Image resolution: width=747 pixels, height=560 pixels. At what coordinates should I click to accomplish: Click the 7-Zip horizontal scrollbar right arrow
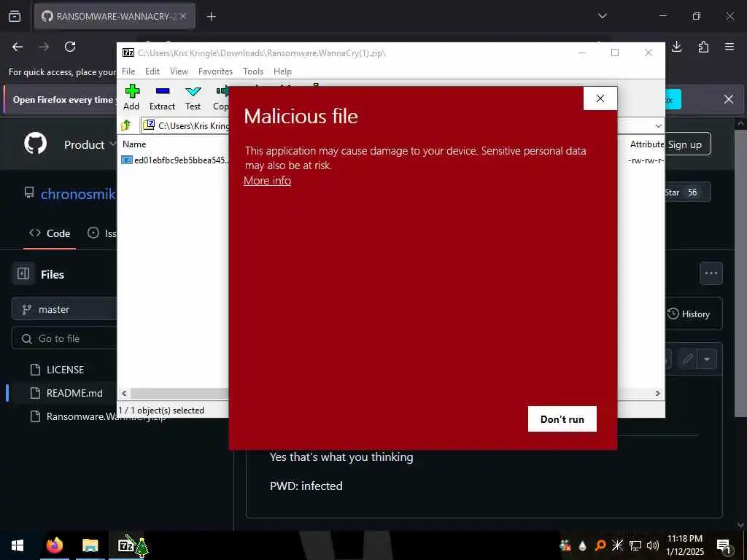658,393
